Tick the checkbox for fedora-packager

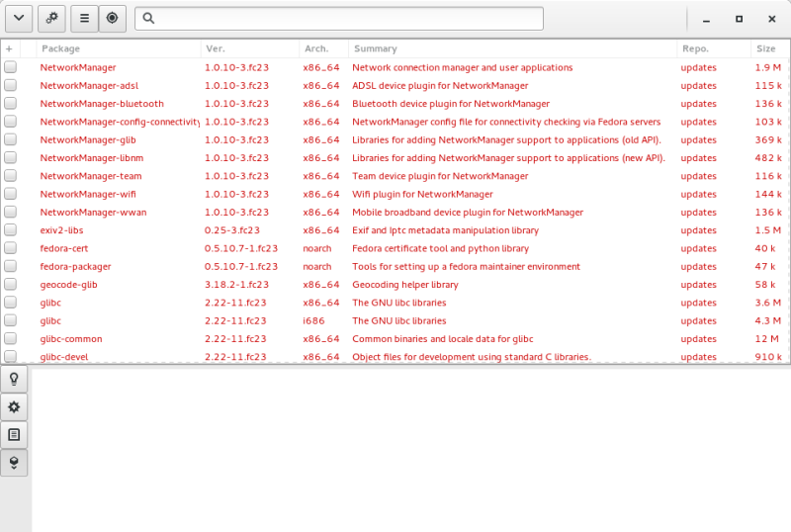click(x=10, y=266)
